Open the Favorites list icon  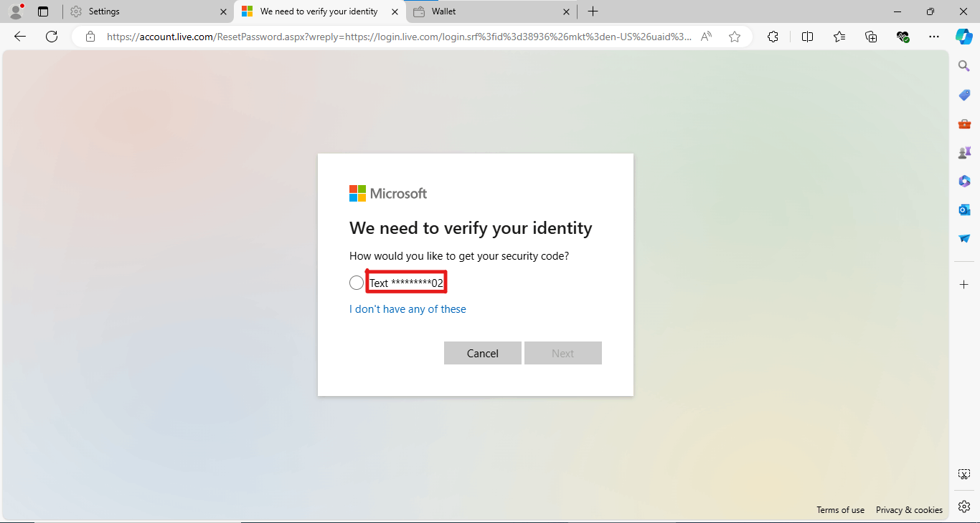tap(839, 37)
